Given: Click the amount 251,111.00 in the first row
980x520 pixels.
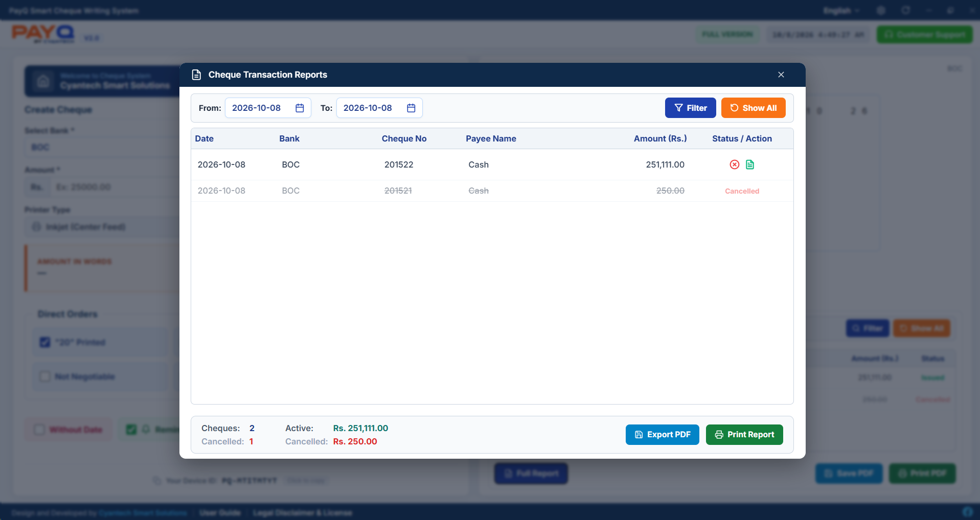Looking at the screenshot, I should (x=665, y=164).
